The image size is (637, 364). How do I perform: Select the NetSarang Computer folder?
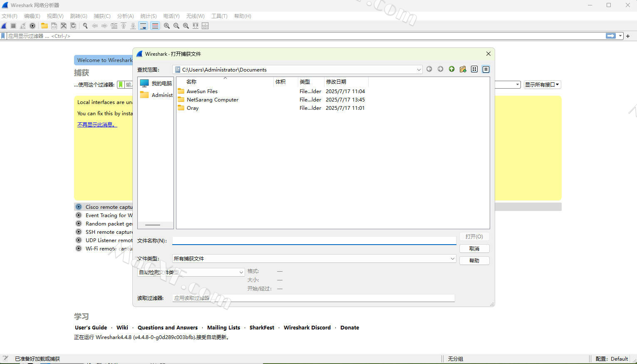[208, 99]
